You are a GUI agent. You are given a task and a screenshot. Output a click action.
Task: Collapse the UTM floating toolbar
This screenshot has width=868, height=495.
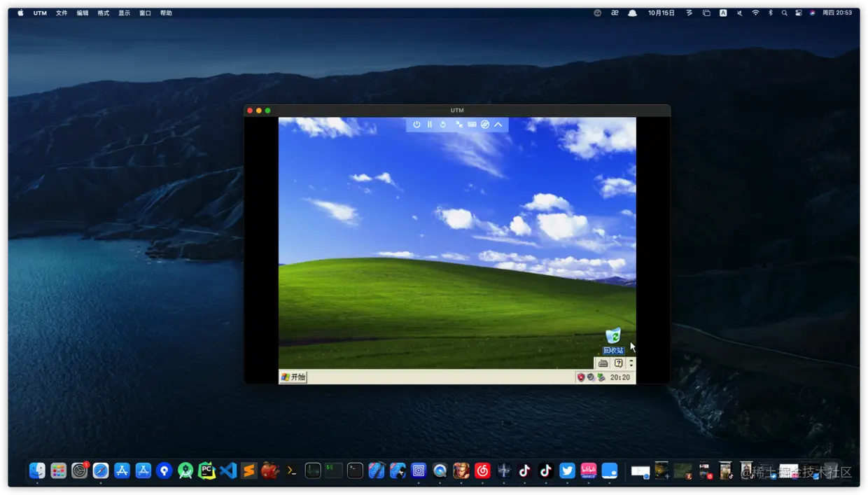click(x=498, y=125)
